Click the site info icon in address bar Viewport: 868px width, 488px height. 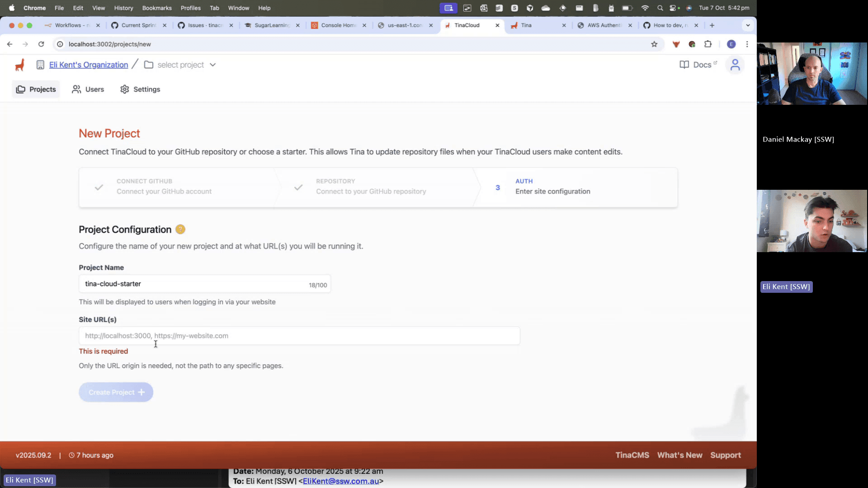[60, 44]
